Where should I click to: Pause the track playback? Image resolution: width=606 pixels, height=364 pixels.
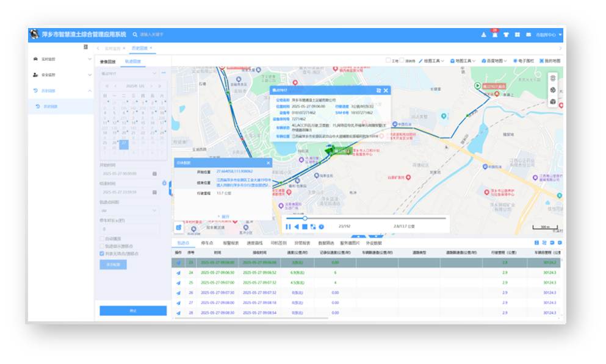pos(288,227)
